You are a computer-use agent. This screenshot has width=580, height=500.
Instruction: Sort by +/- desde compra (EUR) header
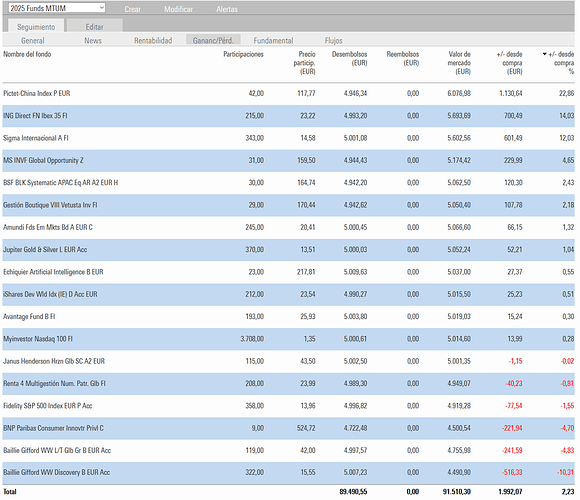point(509,63)
